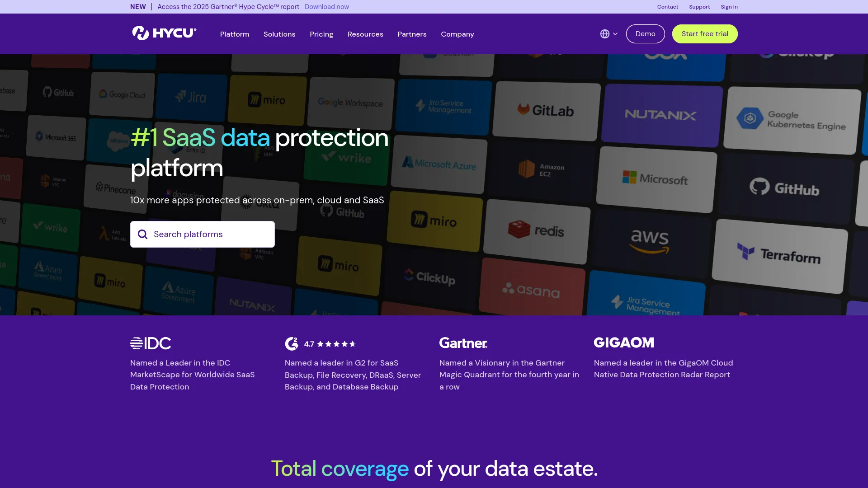
Task: Open the Resources menu
Action: click(365, 34)
